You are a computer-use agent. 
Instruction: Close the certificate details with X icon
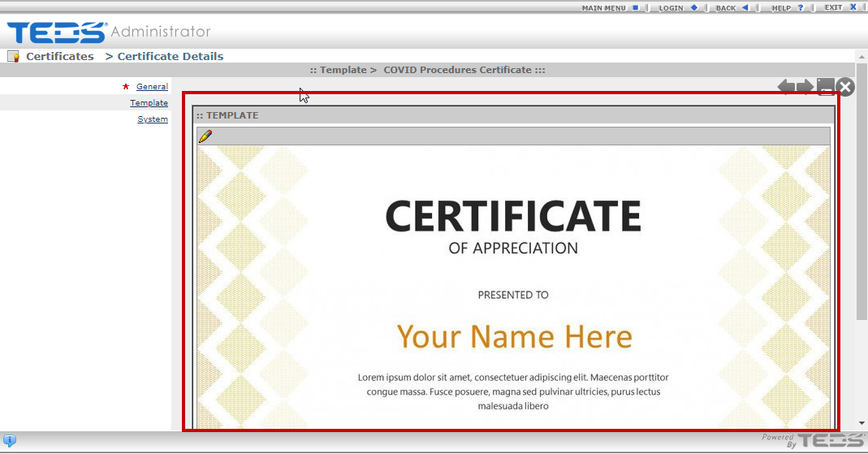point(845,87)
